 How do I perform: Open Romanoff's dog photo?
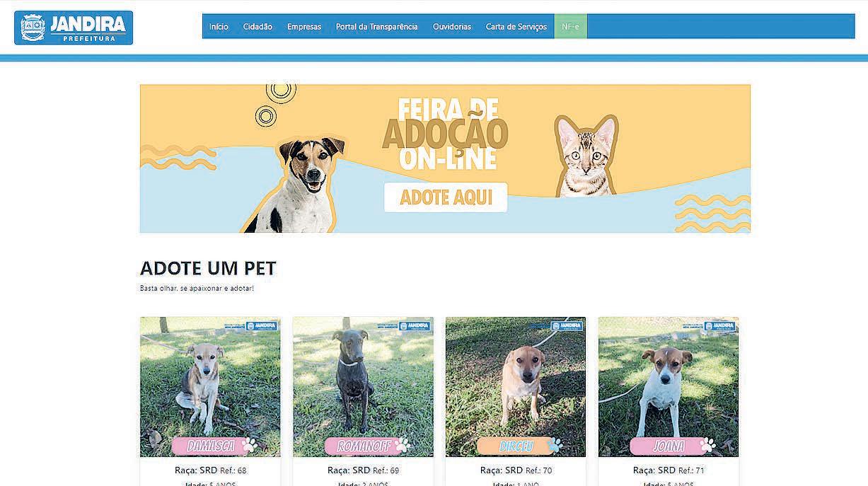coord(363,387)
